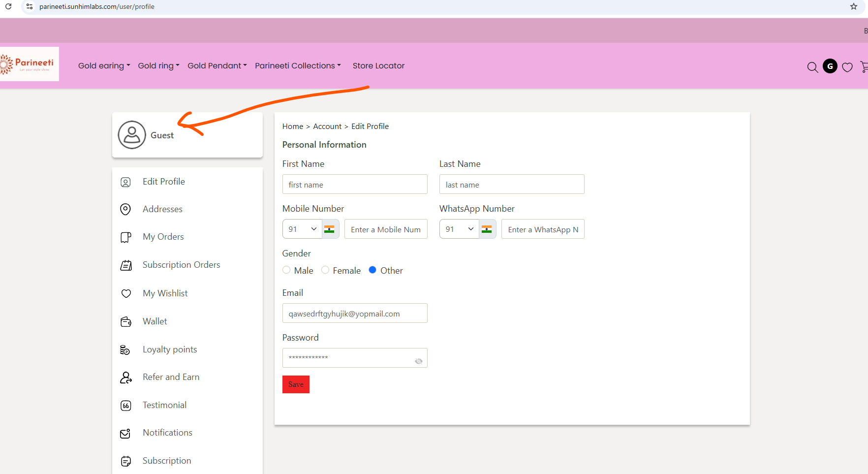Screen dimensions: 868x474
Task: Click the My Wishlist heart icon in sidebar
Action: pyautogui.click(x=126, y=293)
